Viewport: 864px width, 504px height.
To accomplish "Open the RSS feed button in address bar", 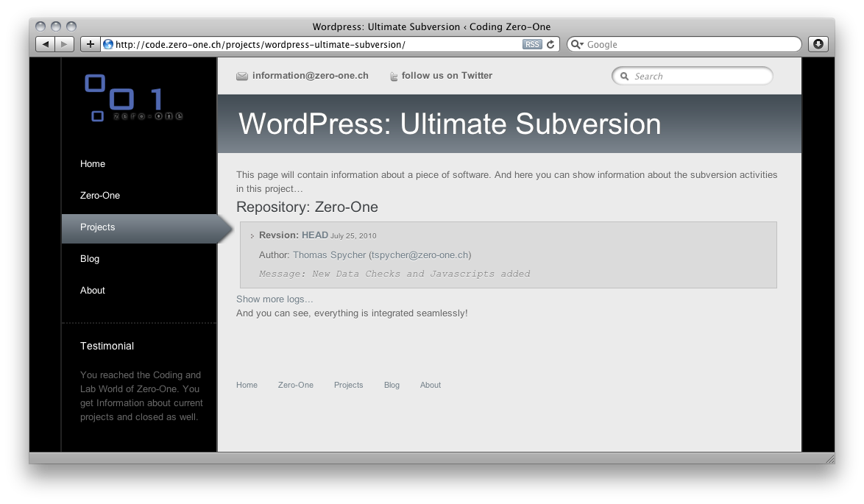I will tap(532, 44).
